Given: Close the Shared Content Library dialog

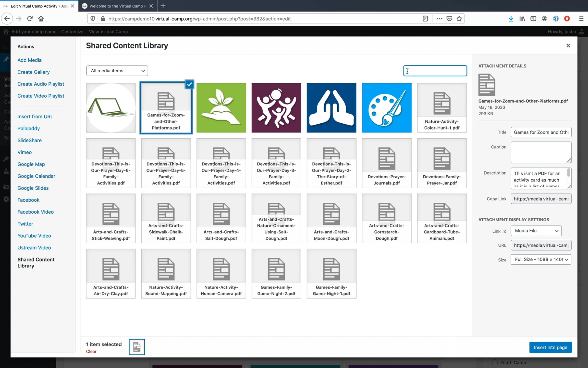Looking at the screenshot, I should [568, 46].
